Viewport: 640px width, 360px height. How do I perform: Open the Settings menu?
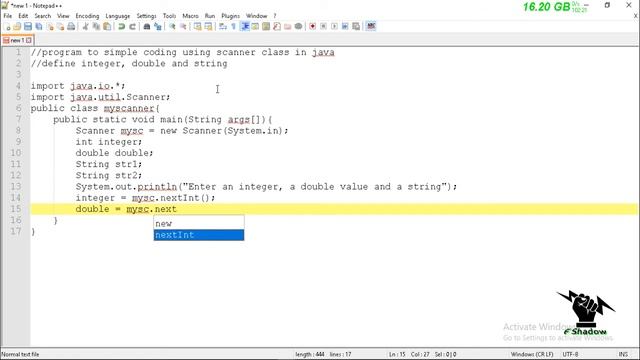click(147, 16)
